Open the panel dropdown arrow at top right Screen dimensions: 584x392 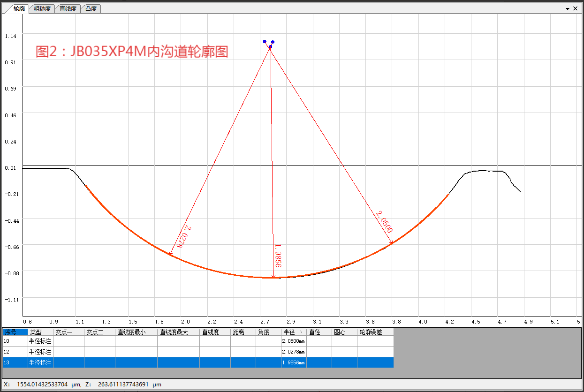click(x=568, y=8)
